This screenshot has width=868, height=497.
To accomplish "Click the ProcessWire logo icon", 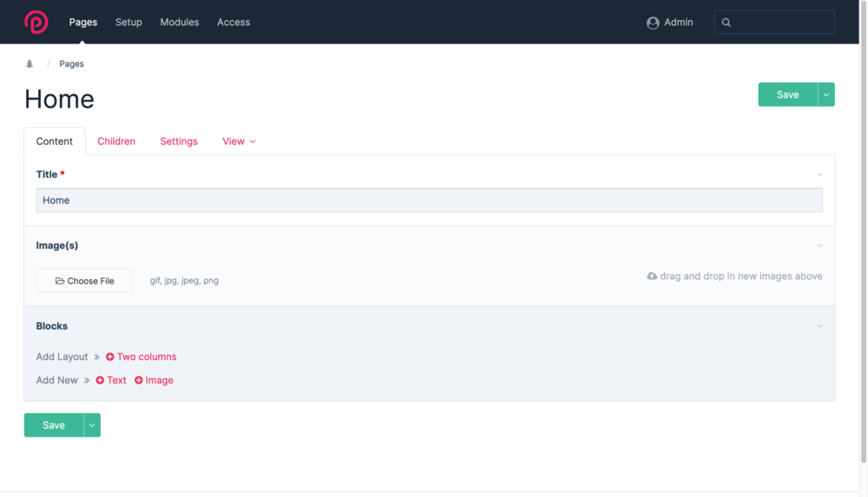I will point(36,22).
